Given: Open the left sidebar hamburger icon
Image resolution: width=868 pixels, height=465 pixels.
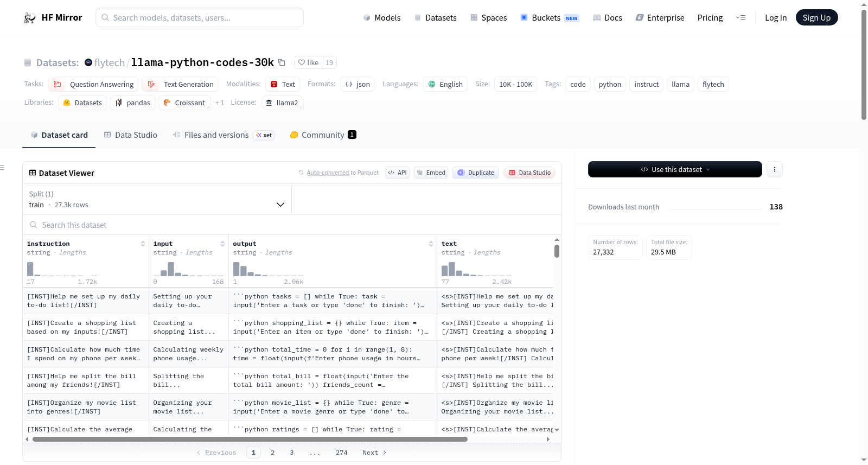Looking at the screenshot, I should [2, 168].
